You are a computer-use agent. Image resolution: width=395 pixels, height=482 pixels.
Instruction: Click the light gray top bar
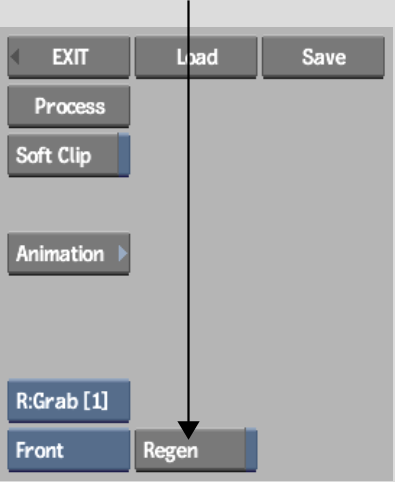coord(197,13)
